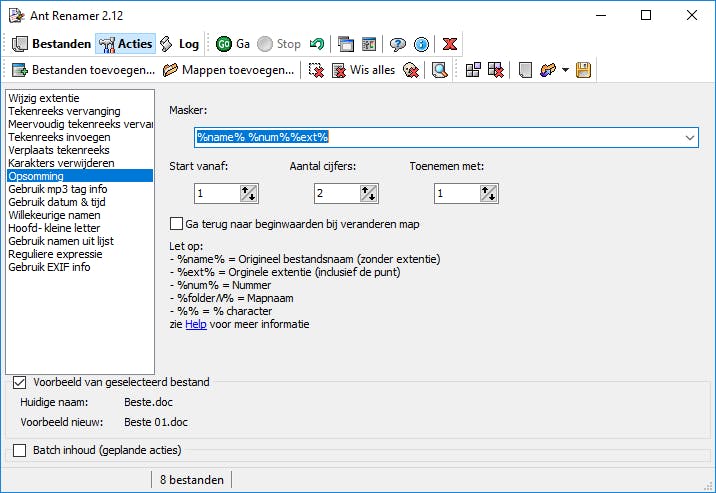Viewport: 716px width, 493px height.
Task: Click the floppy disk save batch icon
Action: point(583,70)
